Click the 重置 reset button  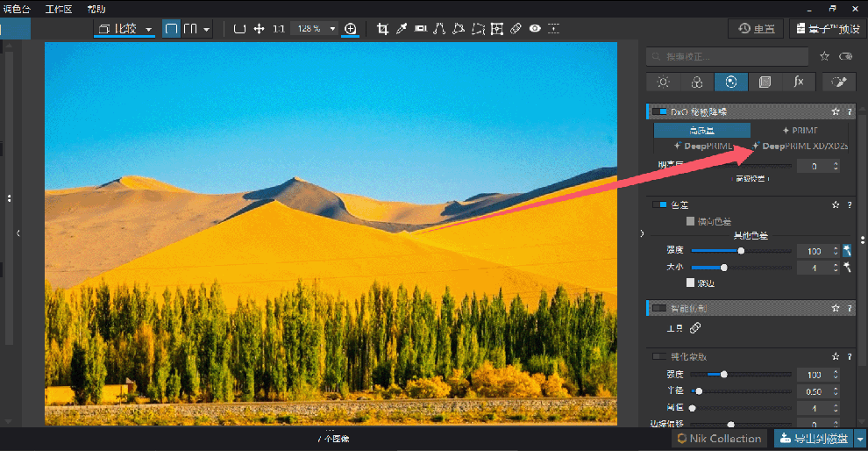coord(756,29)
